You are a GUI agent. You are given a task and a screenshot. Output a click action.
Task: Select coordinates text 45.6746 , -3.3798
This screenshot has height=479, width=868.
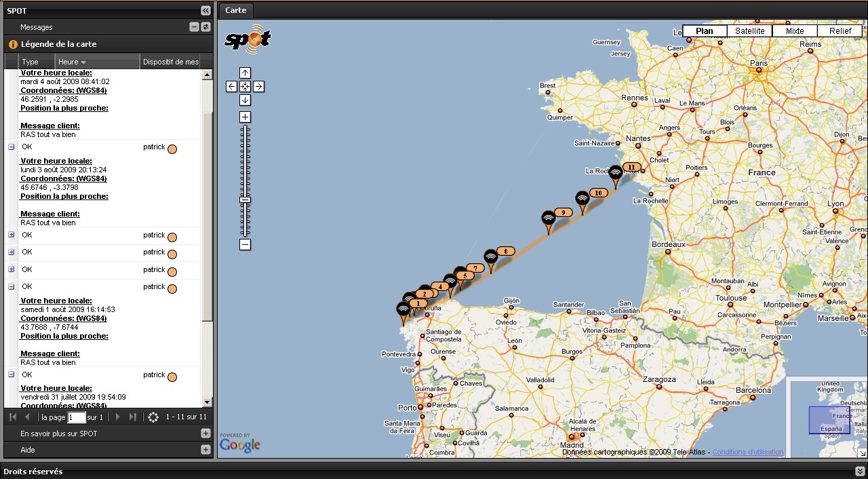[50, 187]
